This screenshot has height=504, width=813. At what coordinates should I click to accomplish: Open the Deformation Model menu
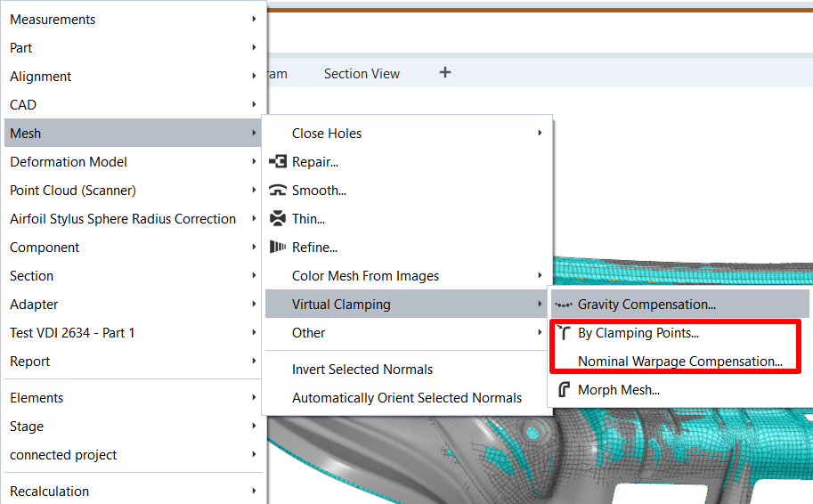pyautogui.click(x=69, y=162)
